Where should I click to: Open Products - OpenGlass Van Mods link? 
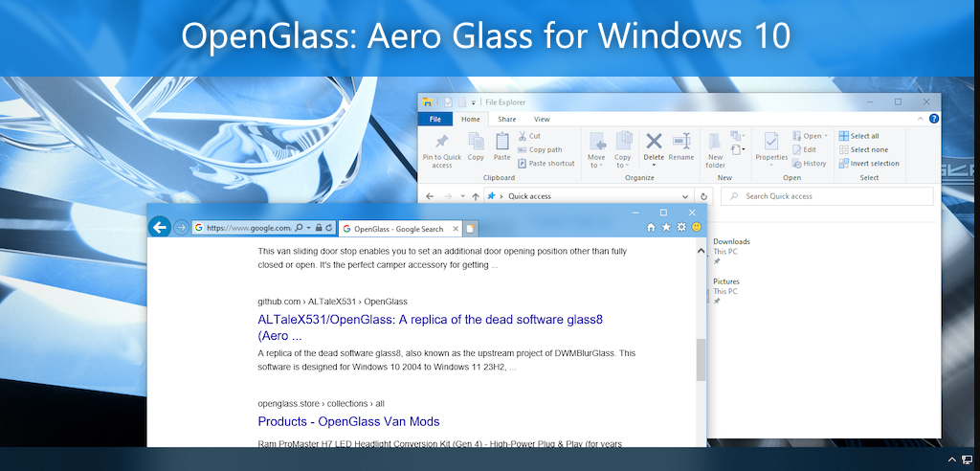pos(348,421)
